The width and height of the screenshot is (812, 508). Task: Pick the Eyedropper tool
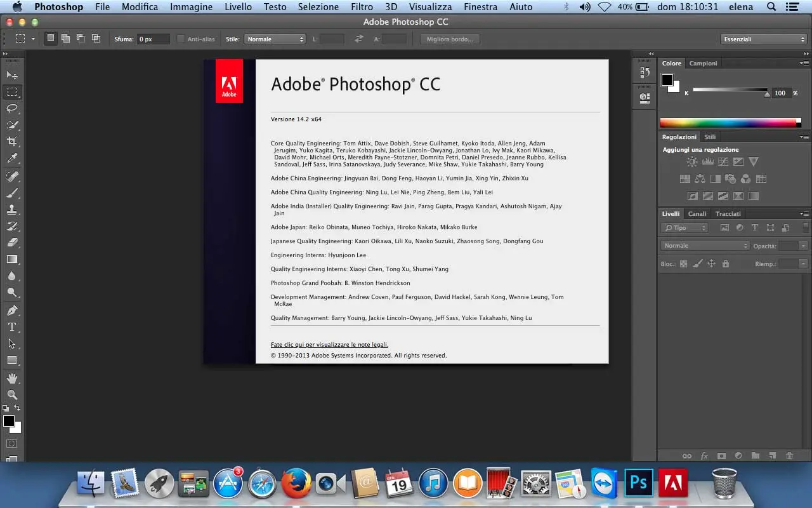pyautogui.click(x=12, y=158)
